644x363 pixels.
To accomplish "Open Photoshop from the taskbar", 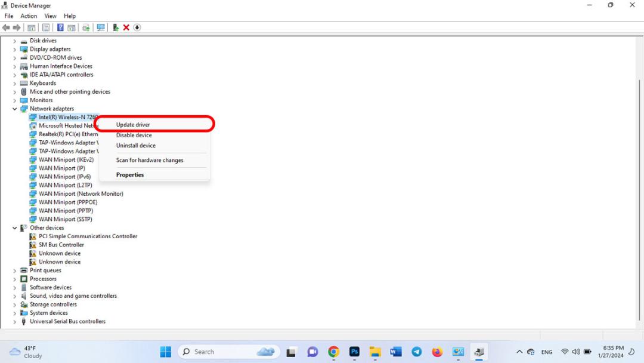I will point(354,352).
